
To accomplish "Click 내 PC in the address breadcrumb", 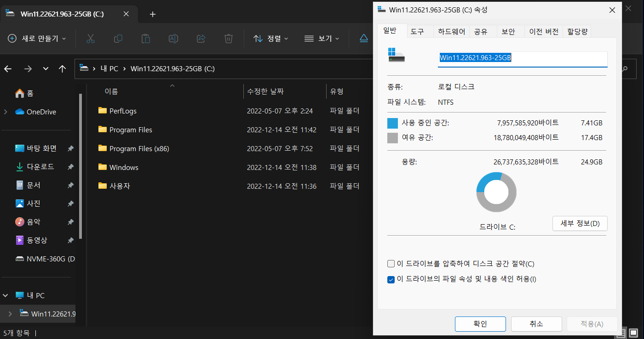I will click(109, 69).
